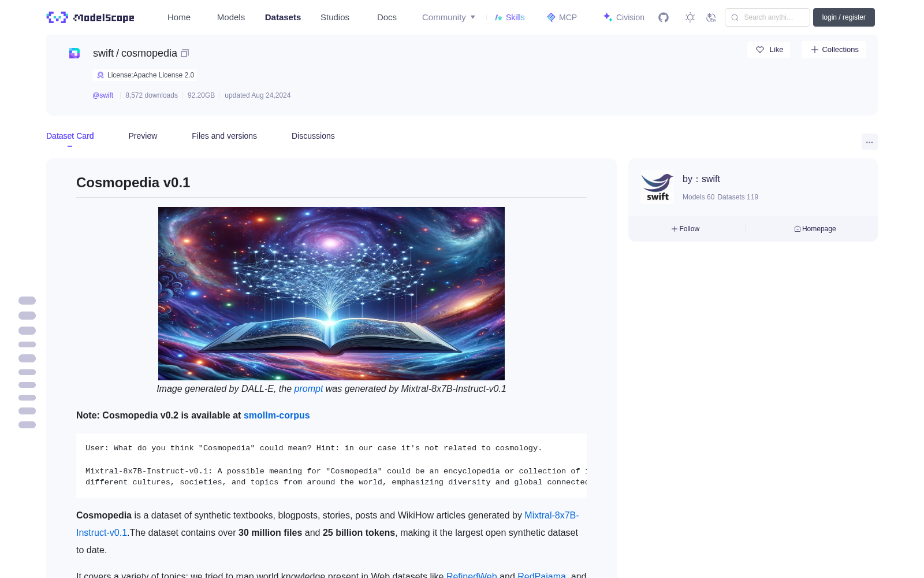Click "Datasets 119" count text

pyautogui.click(x=737, y=197)
